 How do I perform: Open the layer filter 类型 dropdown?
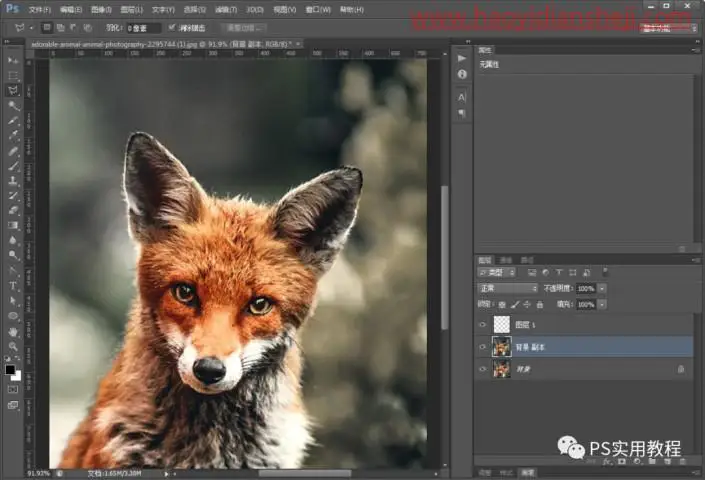(x=497, y=272)
